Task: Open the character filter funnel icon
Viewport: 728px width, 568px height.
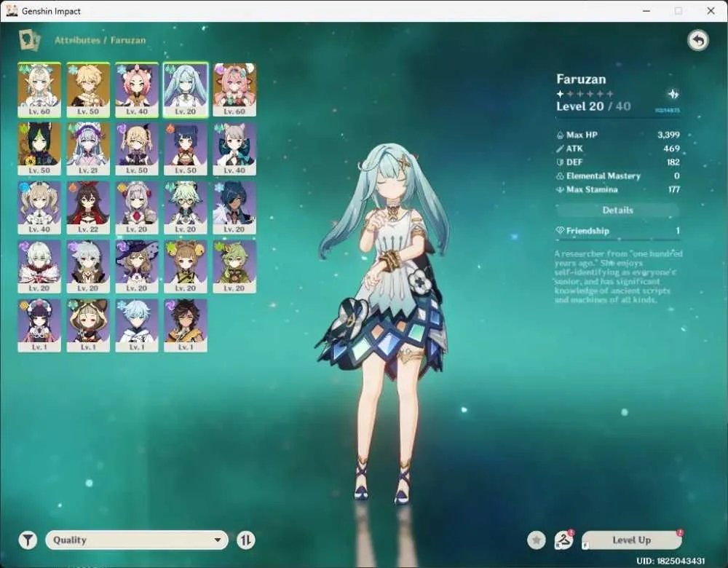Action: [x=28, y=540]
